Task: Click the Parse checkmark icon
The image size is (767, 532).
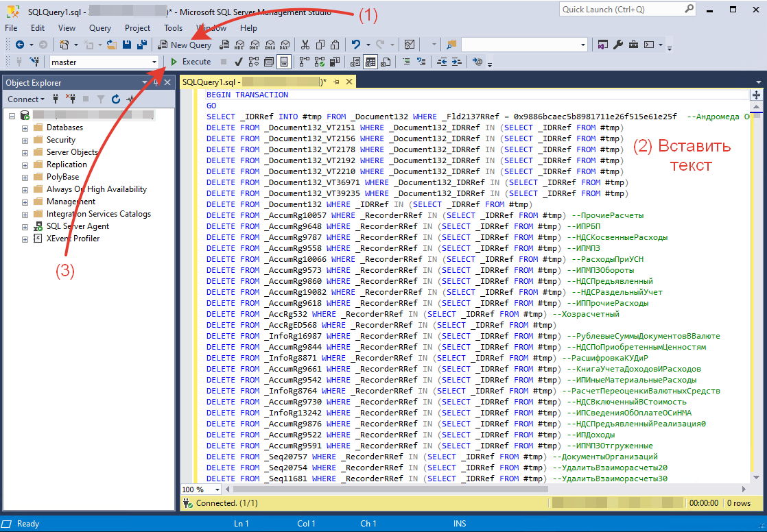Action: coord(238,62)
